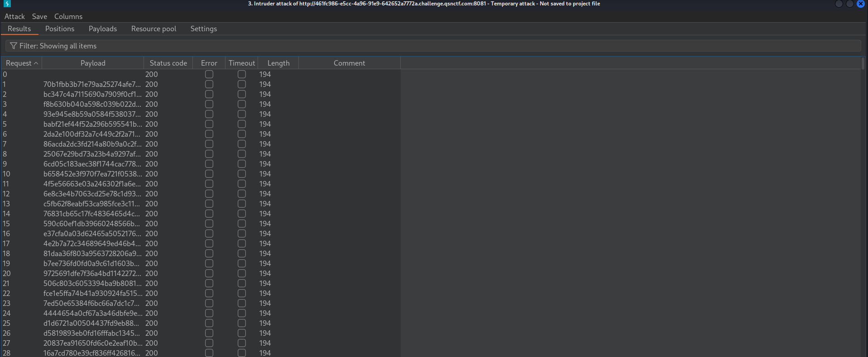Click the funnel filter icon
Viewport: 868px width, 357px height.
[x=13, y=46]
